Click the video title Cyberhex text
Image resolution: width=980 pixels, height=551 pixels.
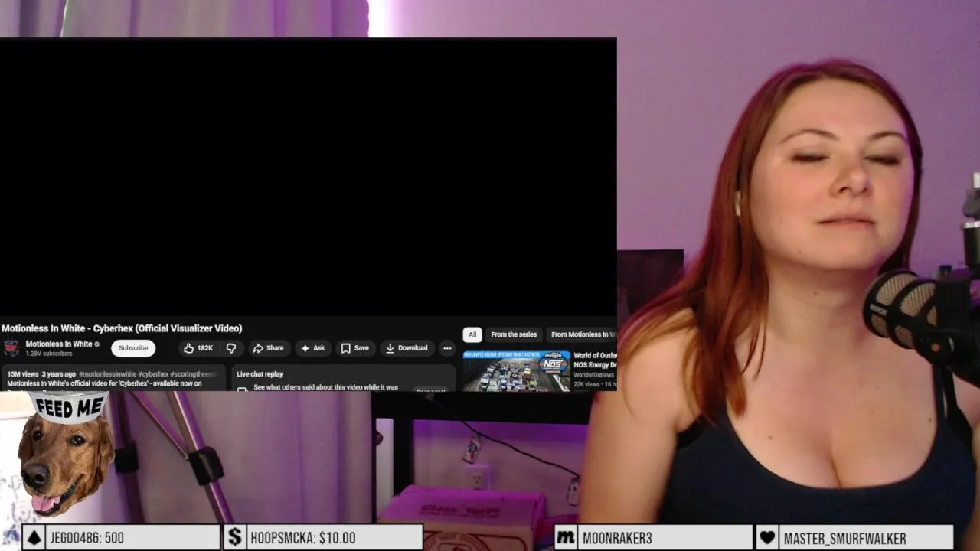point(113,328)
